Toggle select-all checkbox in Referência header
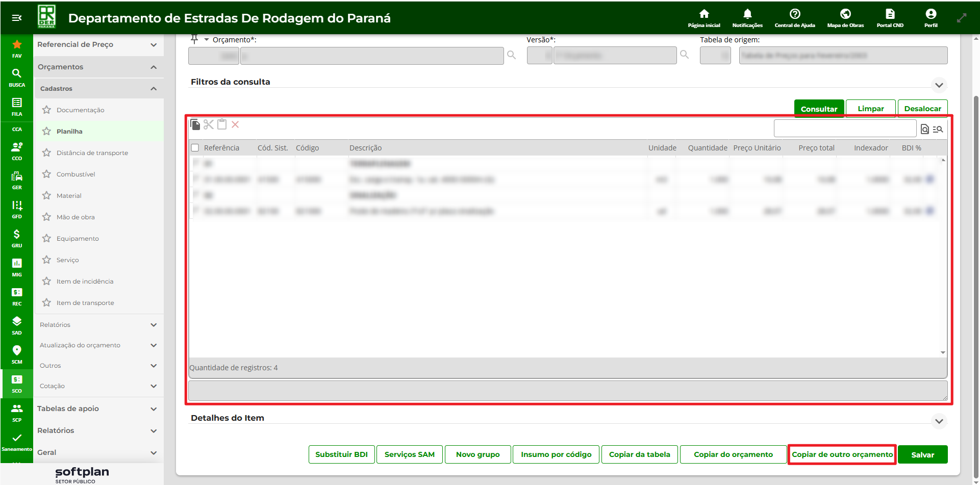Viewport: 980px width, 485px height. coord(195,148)
